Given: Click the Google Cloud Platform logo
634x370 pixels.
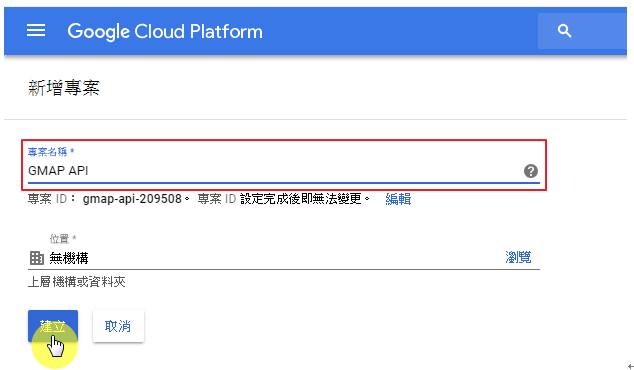Looking at the screenshot, I should [165, 31].
